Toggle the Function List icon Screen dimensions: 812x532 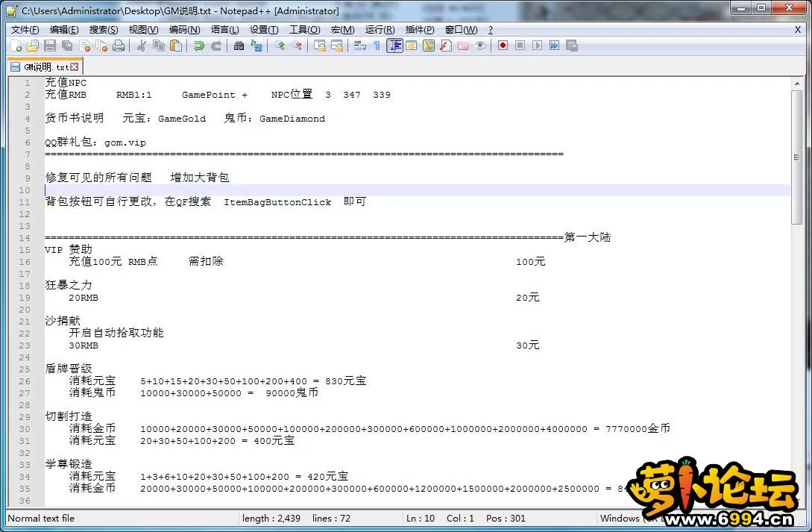tap(446, 46)
